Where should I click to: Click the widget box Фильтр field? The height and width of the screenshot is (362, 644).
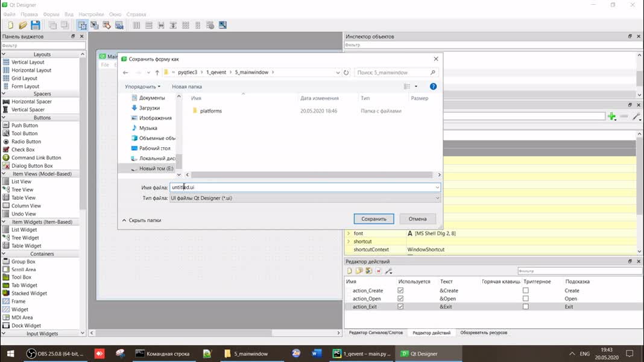(x=43, y=46)
